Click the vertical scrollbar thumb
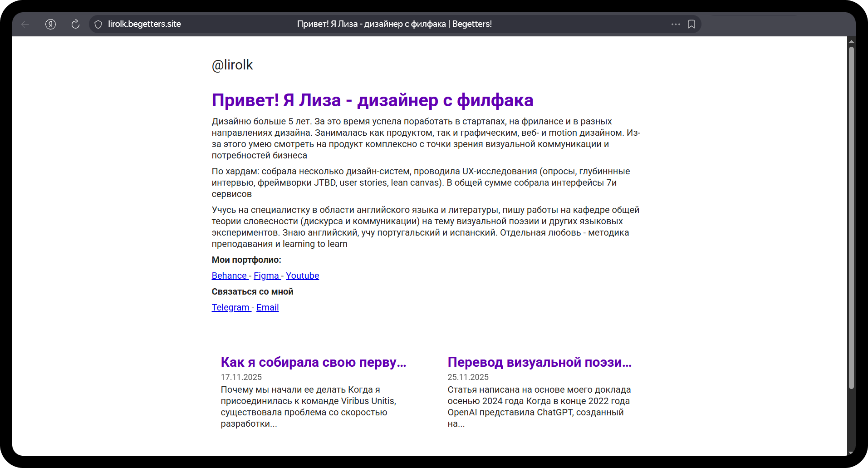 (851, 218)
